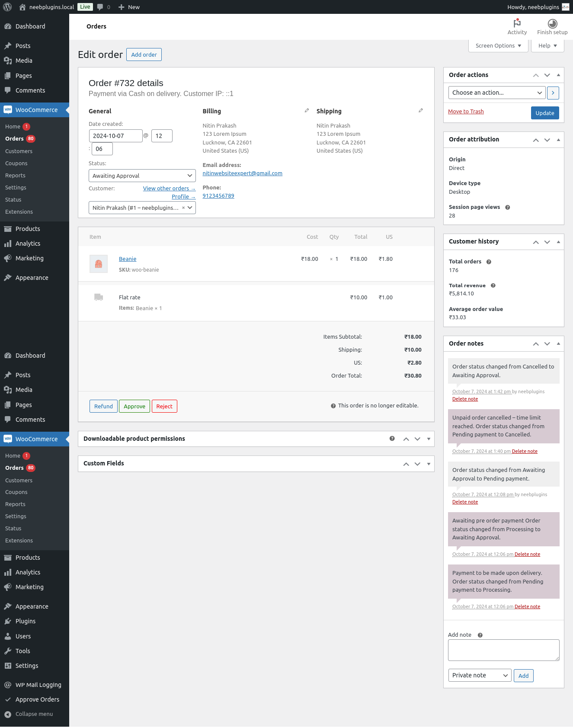Open Howdy neebplugins account avatar

(565, 7)
